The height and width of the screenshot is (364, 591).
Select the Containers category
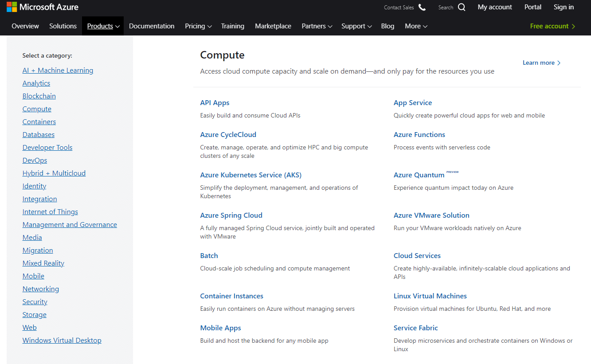click(39, 121)
